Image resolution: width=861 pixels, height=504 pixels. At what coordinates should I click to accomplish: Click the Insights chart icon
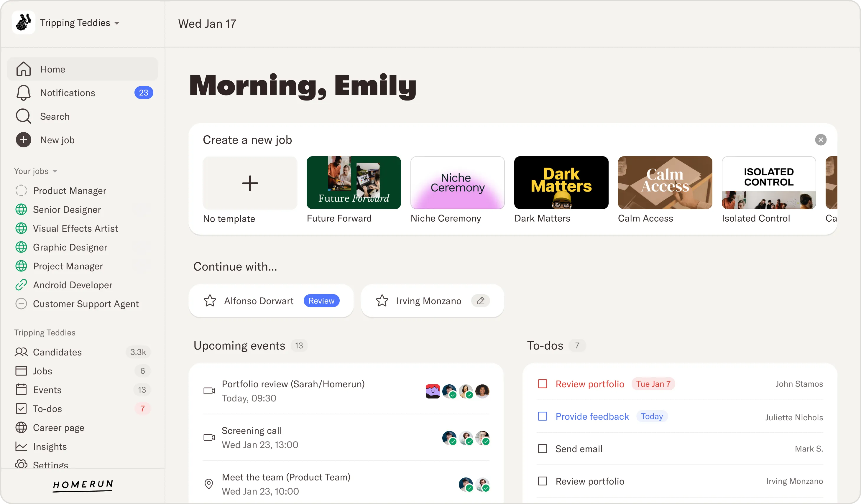pyautogui.click(x=21, y=446)
